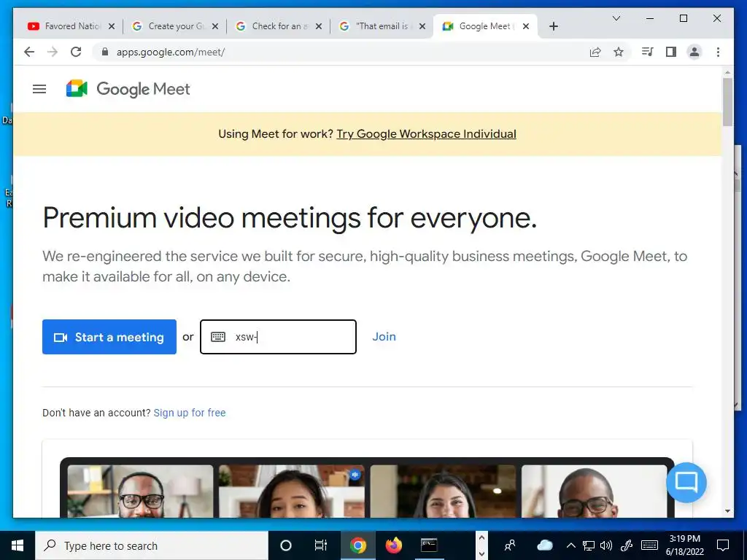Open Task View in the taskbar
The width and height of the screenshot is (747, 560).
321,545
